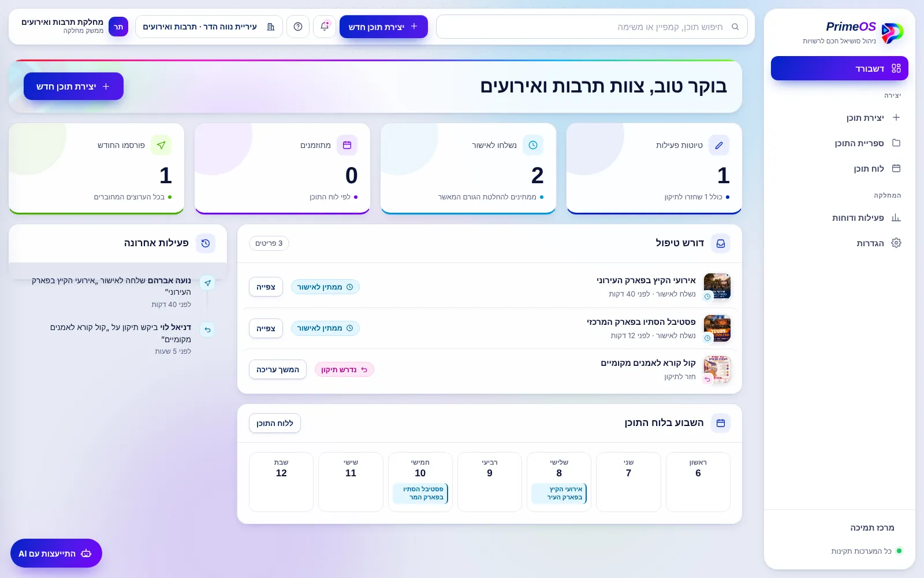
Task: Click the calendar icon on מתוזמנים card
Action: [x=347, y=145]
